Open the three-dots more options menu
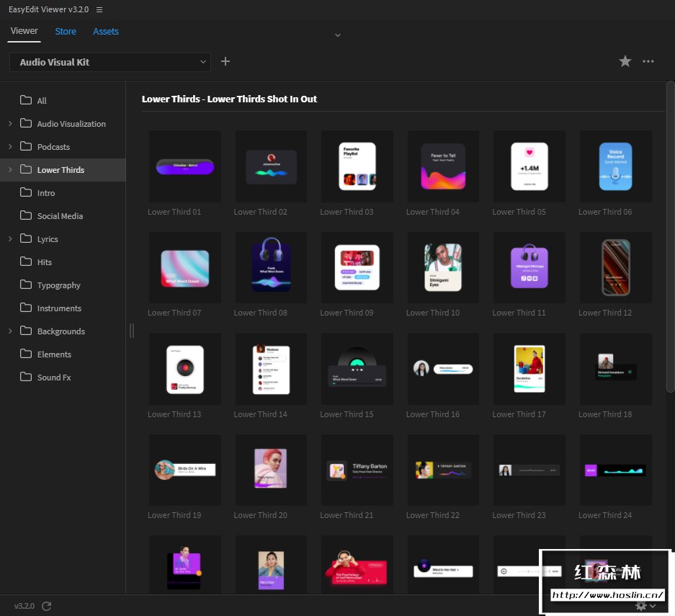This screenshot has height=616, width=675. [x=648, y=61]
